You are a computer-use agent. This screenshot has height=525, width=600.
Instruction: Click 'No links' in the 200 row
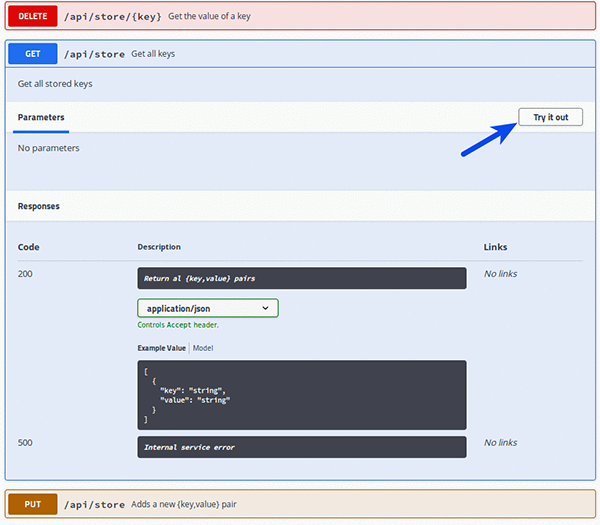pos(501,274)
